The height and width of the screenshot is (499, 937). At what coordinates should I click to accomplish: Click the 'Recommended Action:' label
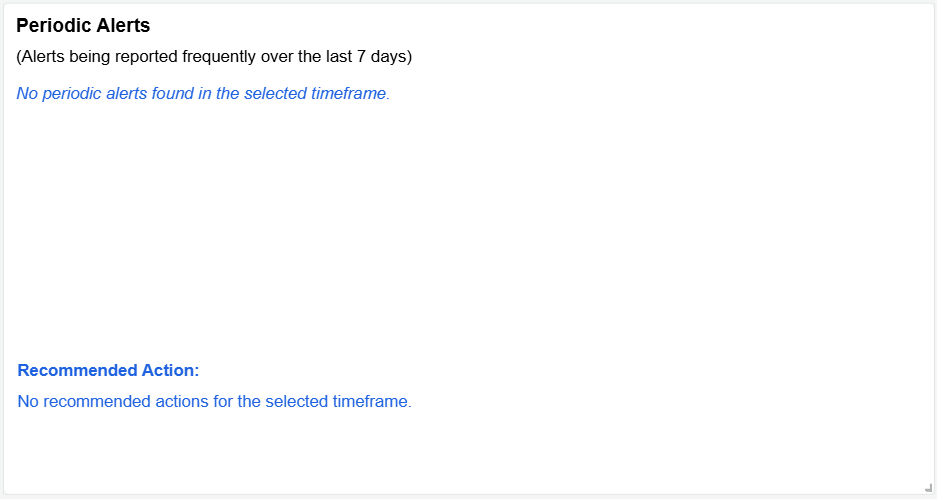click(109, 371)
